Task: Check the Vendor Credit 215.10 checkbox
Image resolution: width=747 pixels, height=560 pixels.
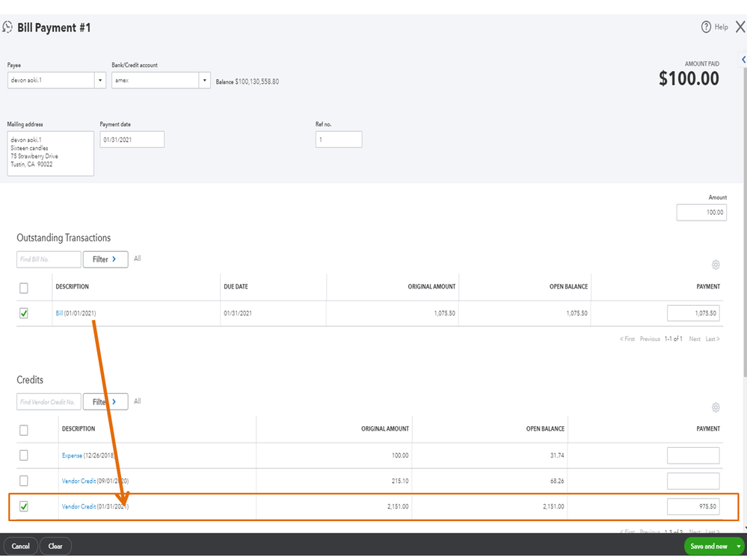Action: pyautogui.click(x=24, y=481)
